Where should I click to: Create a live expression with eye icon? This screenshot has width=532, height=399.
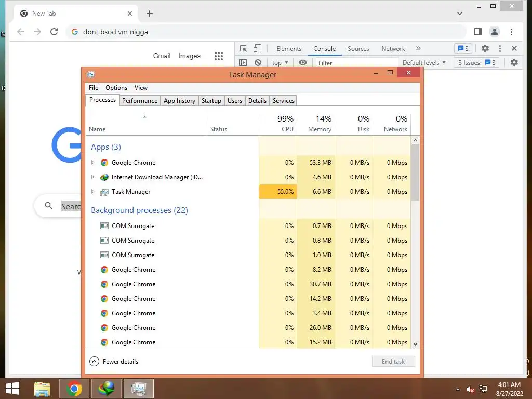pos(303,63)
